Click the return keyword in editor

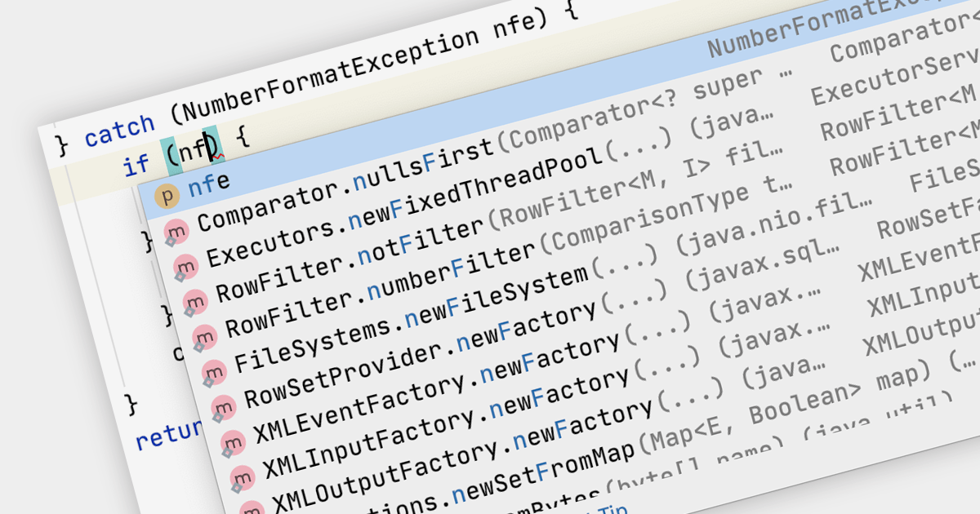tap(168, 436)
